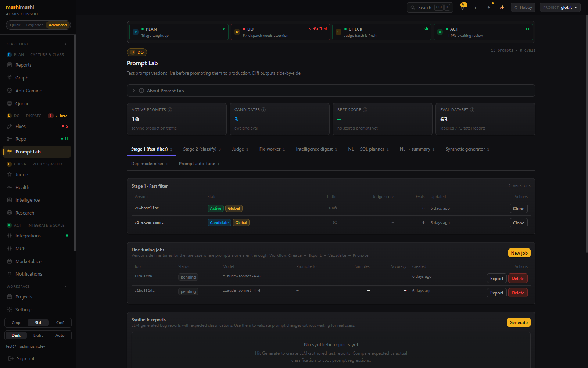This screenshot has width=588, height=368.
Task: Open the Synthetic generator tab
Action: [467, 149]
